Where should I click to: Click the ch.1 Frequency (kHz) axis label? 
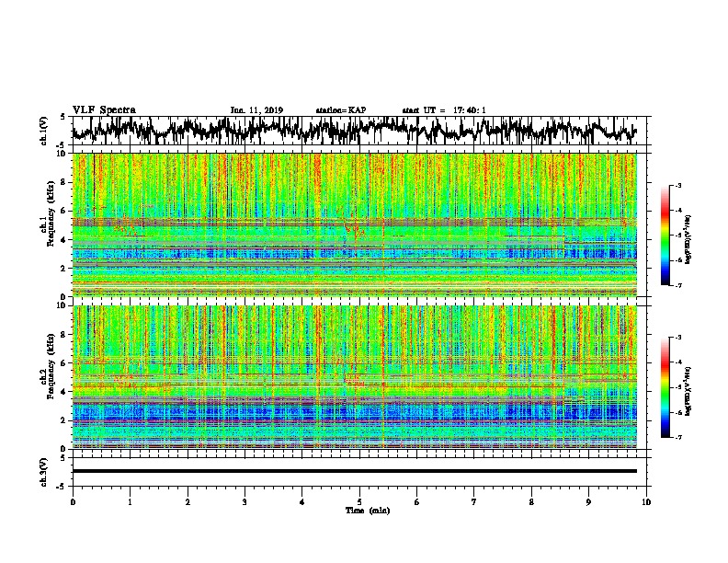pyautogui.click(x=48, y=213)
